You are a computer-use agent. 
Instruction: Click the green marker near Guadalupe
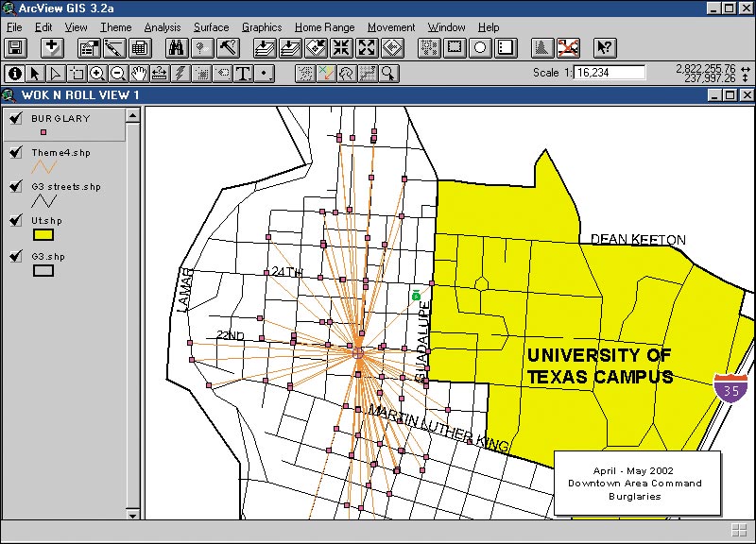[x=416, y=295]
